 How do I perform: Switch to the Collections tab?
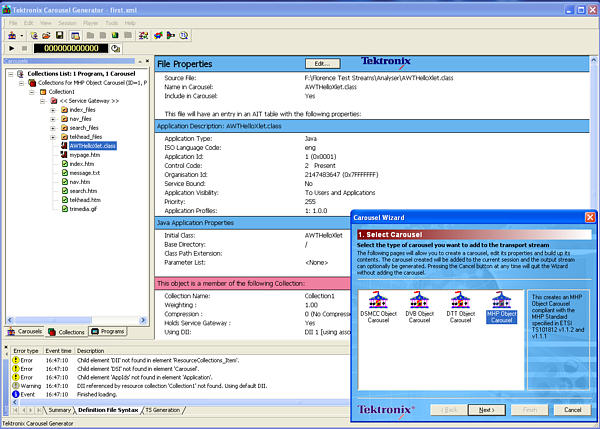click(x=67, y=332)
